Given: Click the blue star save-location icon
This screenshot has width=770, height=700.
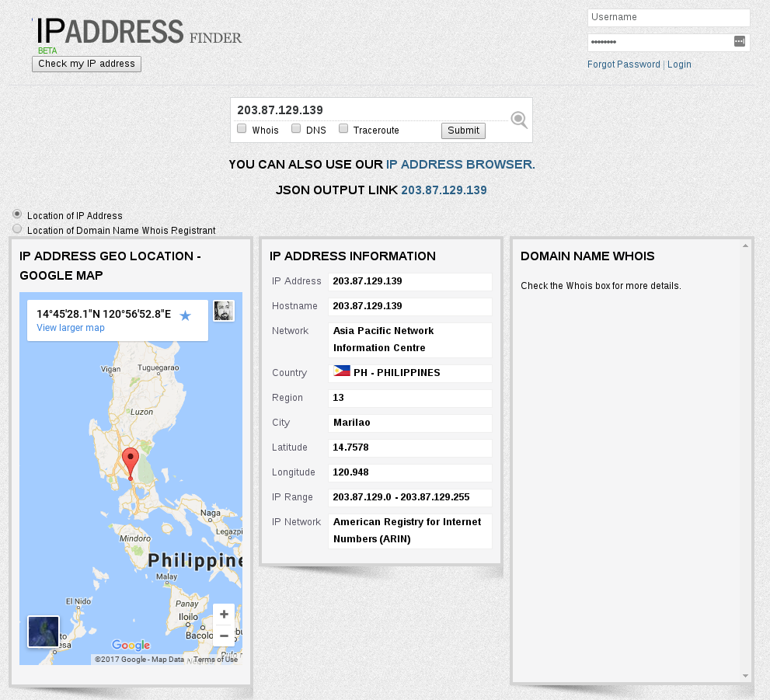Looking at the screenshot, I should [185, 315].
